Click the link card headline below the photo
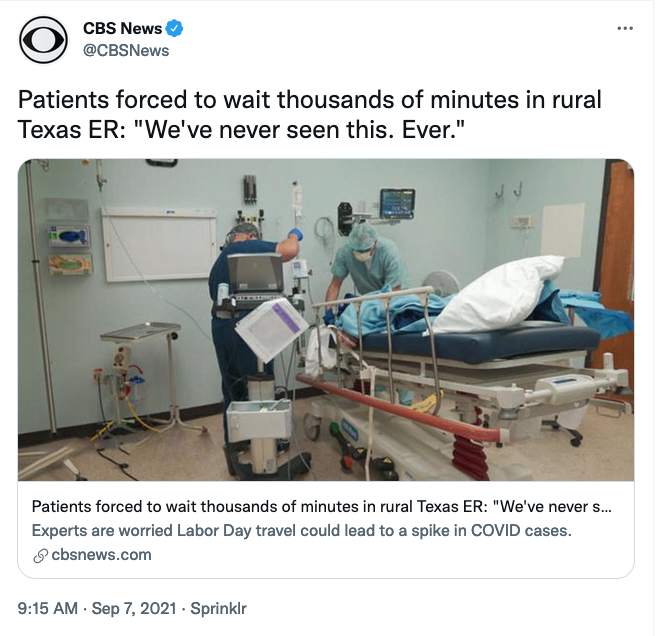The width and height of the screenshot is (657, 636). pos(321,507)
